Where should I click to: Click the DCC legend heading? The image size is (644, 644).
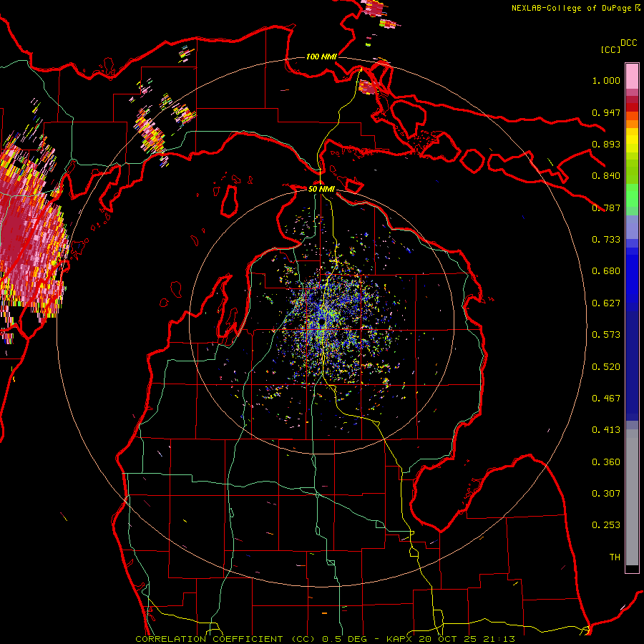click(x=628, y=43)
